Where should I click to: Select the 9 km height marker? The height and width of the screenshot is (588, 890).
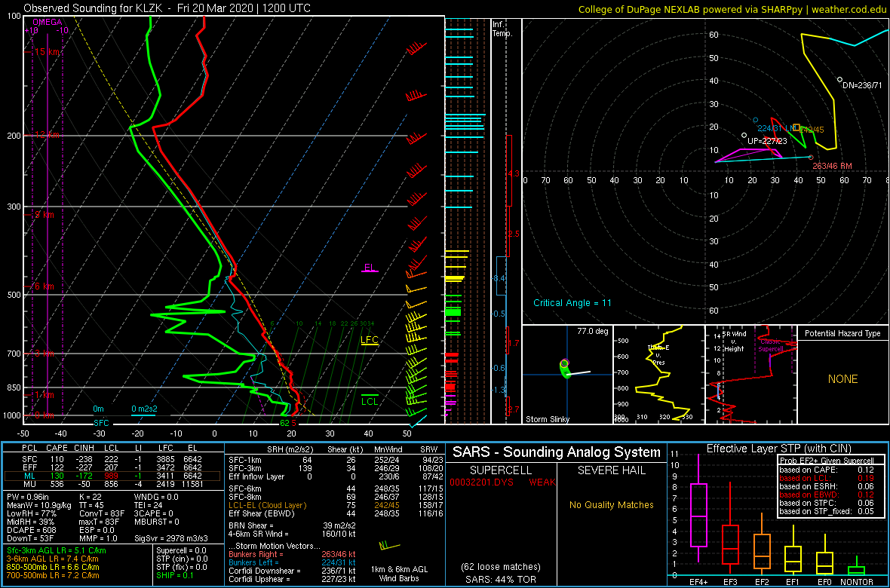pos(43,215)
